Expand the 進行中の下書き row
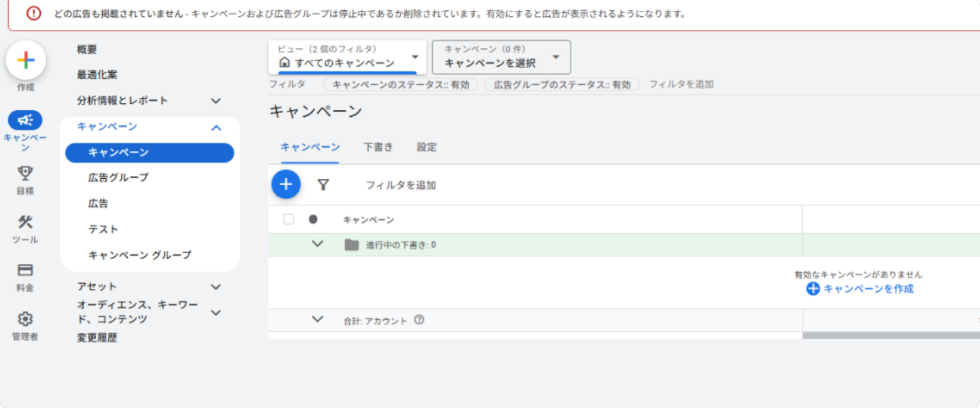The height and width of the screenshot is (408, 980). [x=317, y=244]
